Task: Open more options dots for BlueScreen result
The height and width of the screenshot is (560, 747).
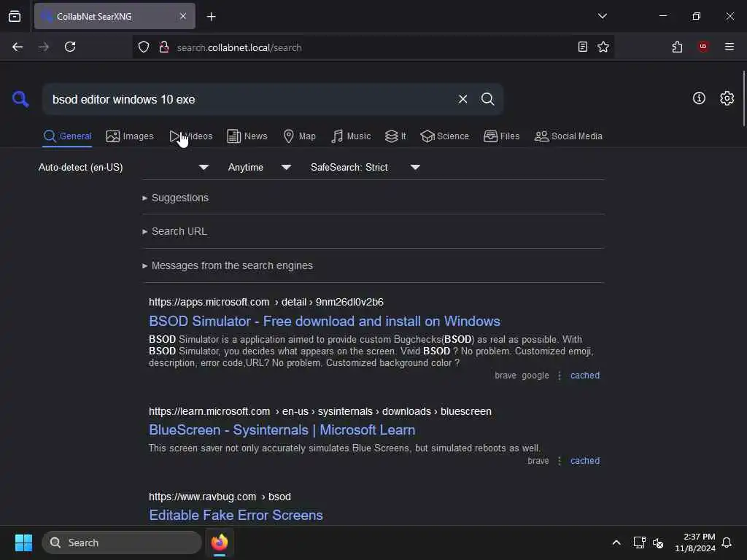Action: click(560, 461)
